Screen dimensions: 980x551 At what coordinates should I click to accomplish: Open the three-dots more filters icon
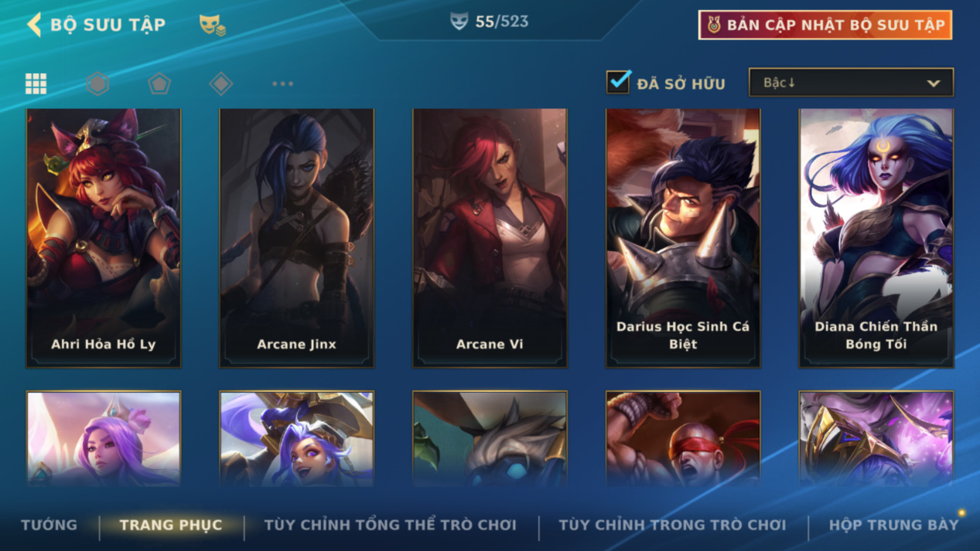coord(283,83)
